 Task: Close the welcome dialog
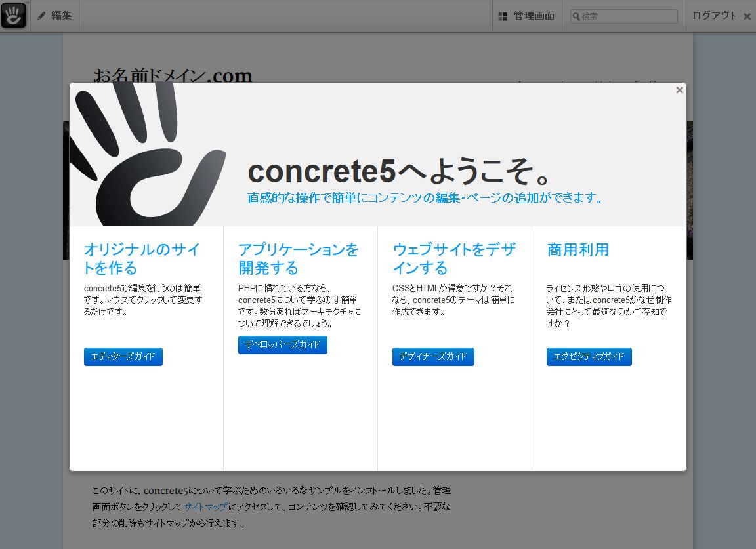click(679, 90)
